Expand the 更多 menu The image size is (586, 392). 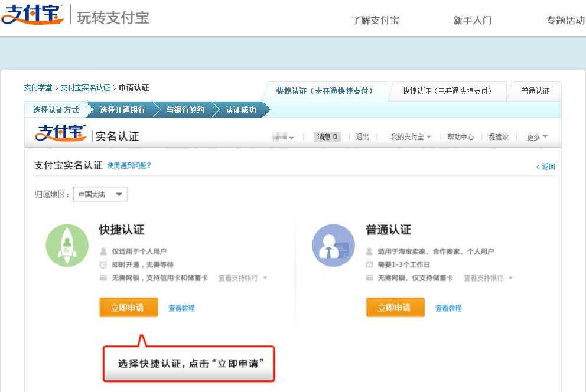(x=537, y=137)
